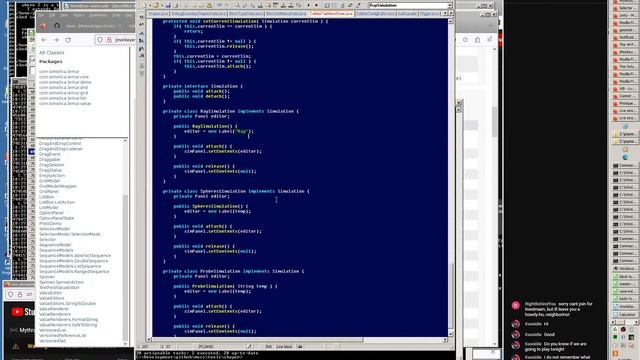Open the GridPanel class link
Image resolution: width=640 pixels, height=360 pixels.
(x=49, y=191)
